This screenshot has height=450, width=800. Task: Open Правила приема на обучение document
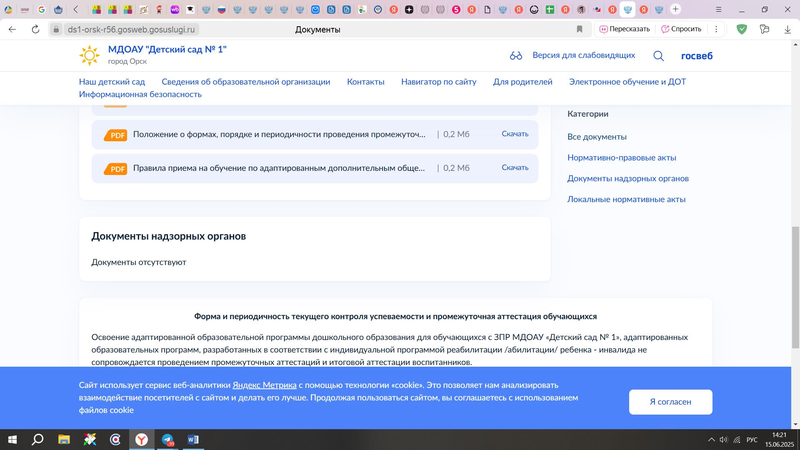click(x=279, y=168)
